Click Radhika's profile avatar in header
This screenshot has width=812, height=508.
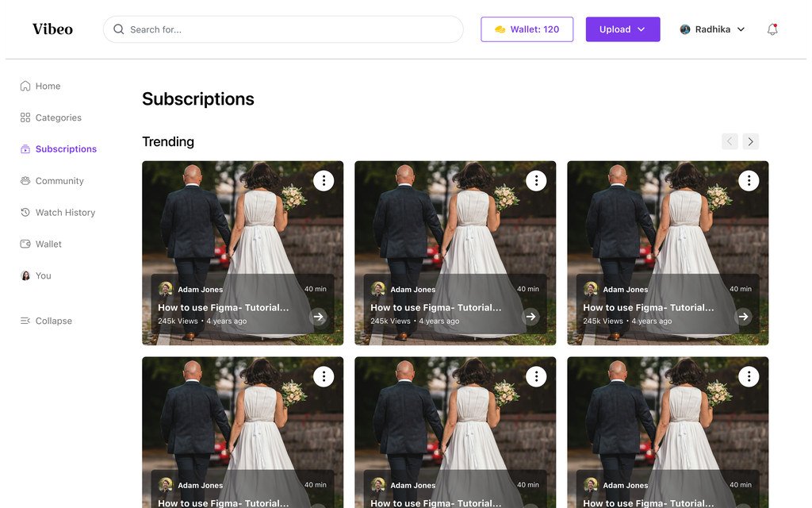(684, 29)
